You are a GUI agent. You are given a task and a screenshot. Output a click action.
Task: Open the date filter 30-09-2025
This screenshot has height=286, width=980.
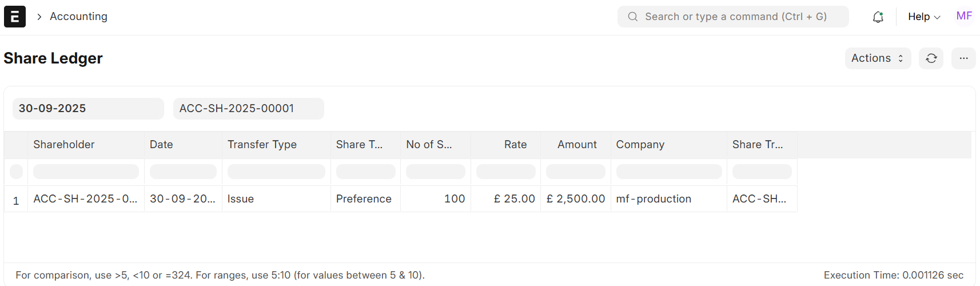(x=88, y=109)
